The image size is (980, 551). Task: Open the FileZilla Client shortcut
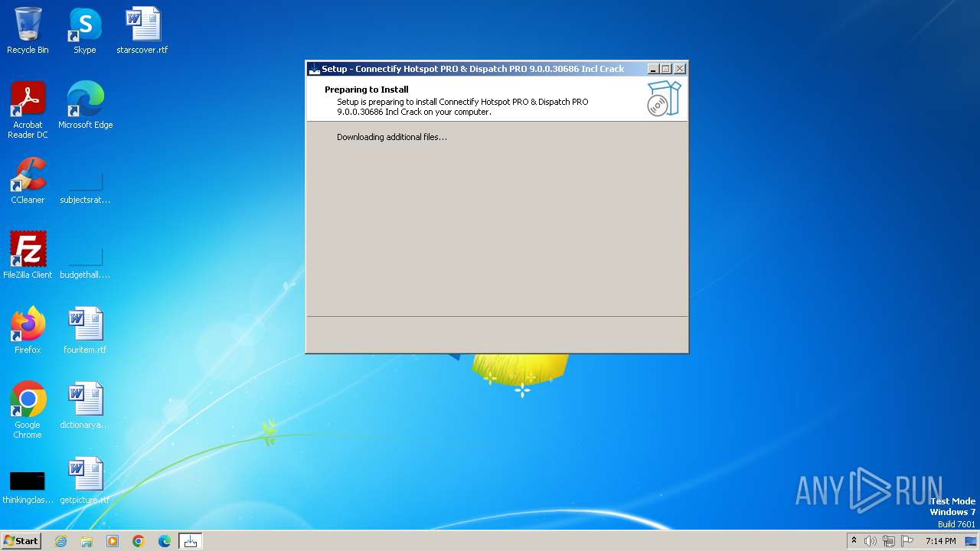[x=28, y=256]
